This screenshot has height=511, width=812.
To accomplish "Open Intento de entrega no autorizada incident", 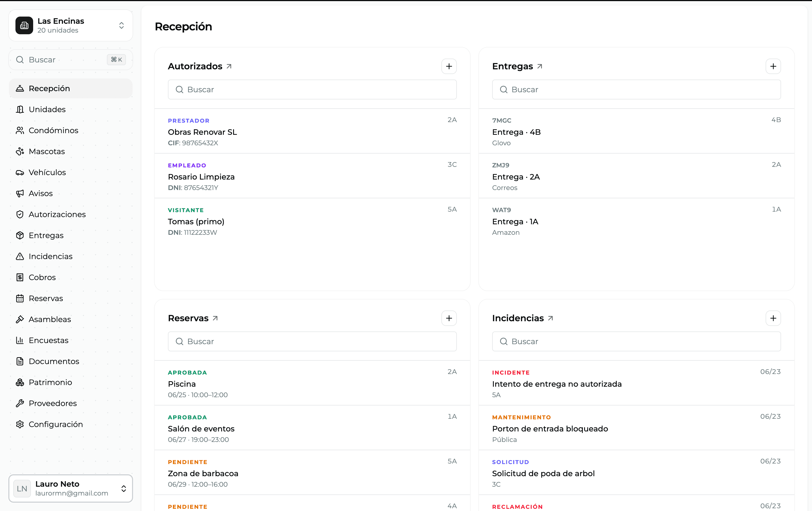I will pyautogui.click(x=636, y=383).
